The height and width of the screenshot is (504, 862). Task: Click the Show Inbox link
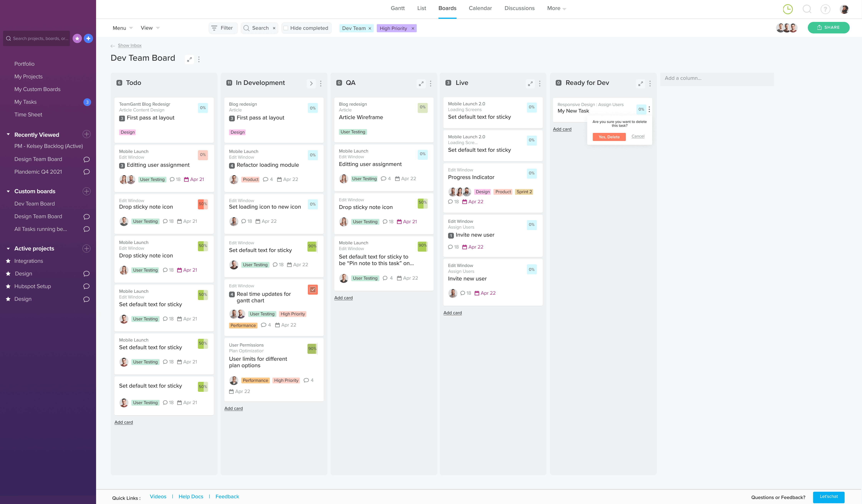(x=129, y=46)
